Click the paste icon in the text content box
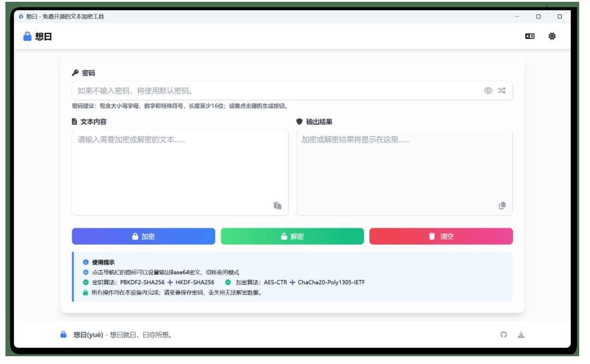Image resolution: width=590 pixels, height=364 pixels. point(277,205)
